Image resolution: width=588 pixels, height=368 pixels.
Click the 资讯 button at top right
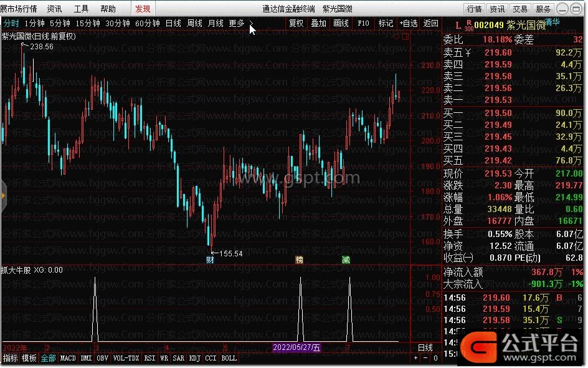497,9
